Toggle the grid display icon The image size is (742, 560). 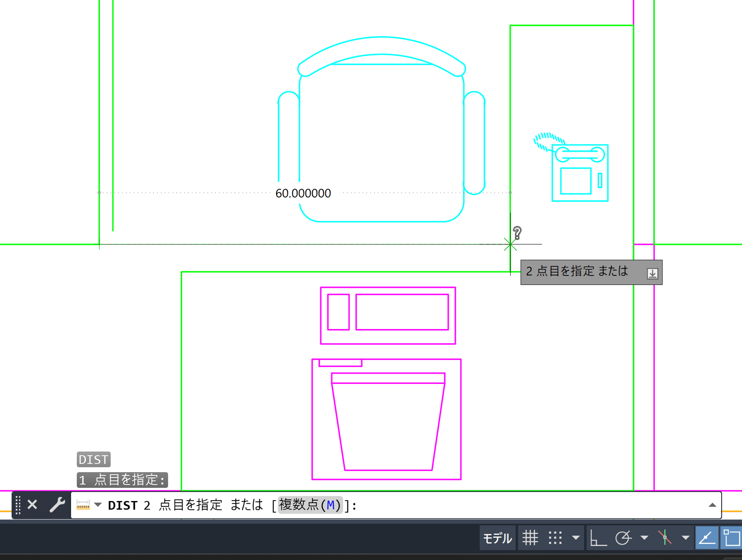pos(530,538)
